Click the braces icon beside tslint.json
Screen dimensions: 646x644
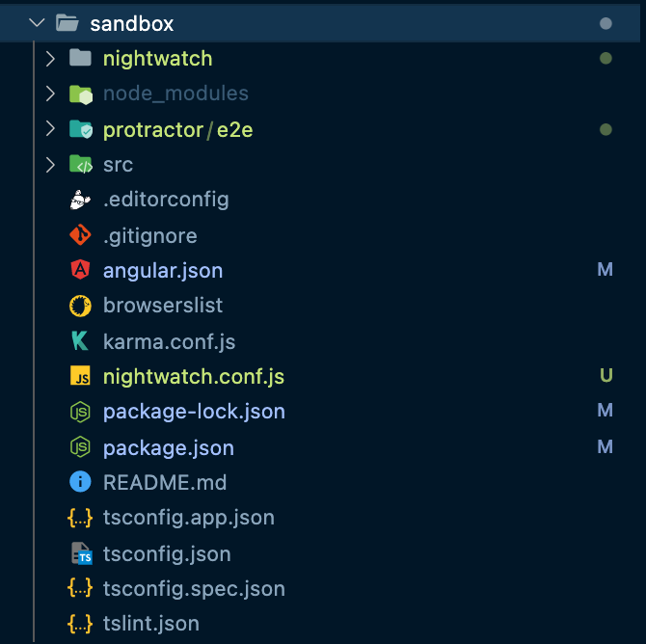click(x=80, y=624)
